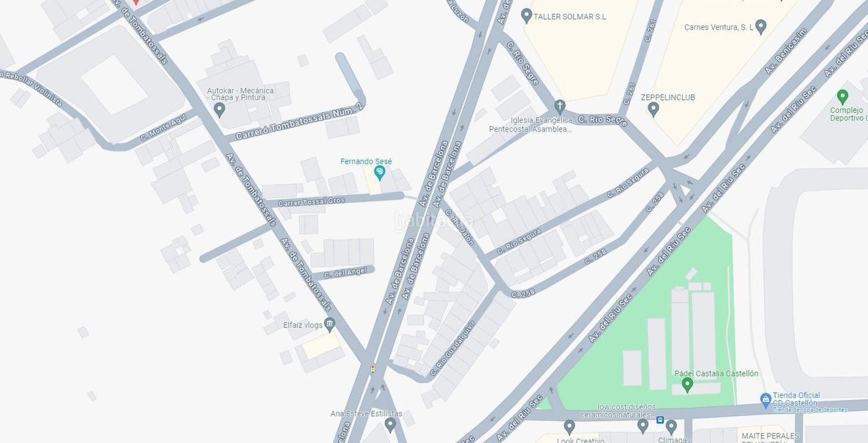
Task: Select the Carnes Ventura pin marker
Action: point(761,27)
